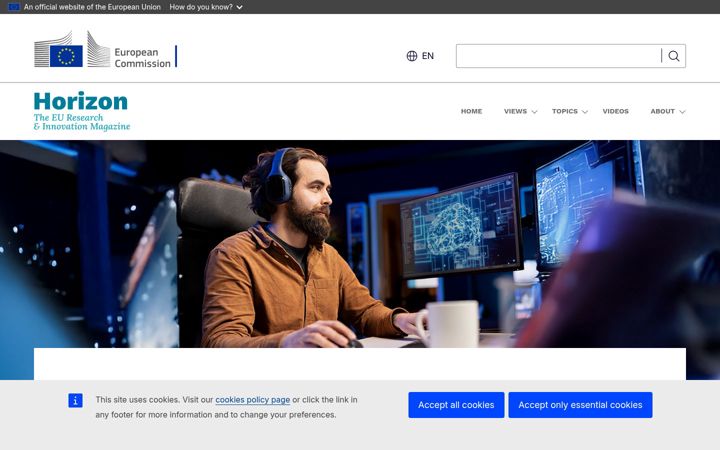
Task: Go to the HOME menu item
Action: coord(472,111)
